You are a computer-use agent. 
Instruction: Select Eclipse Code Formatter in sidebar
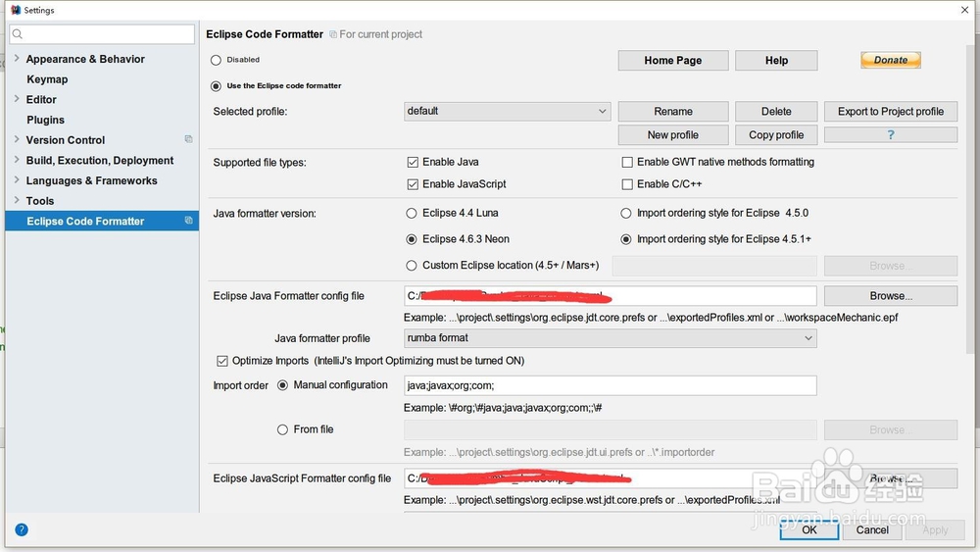pos(102,221)
